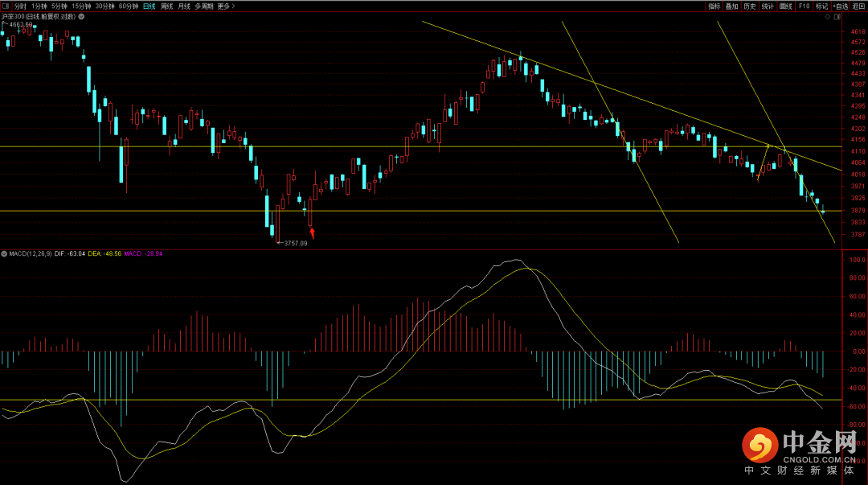Toggle 叠加 overlay comparison
868x485 pixels.
[731, 6]
